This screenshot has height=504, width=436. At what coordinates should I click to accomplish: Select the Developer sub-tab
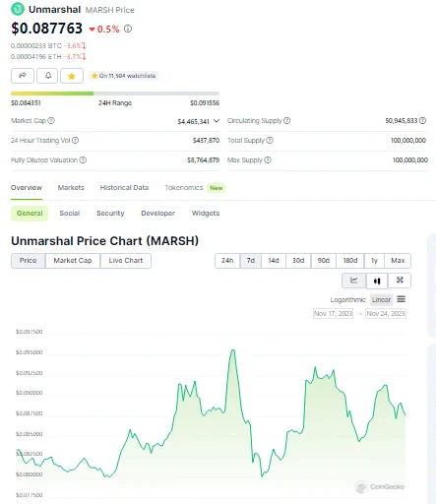pos(158,214)
